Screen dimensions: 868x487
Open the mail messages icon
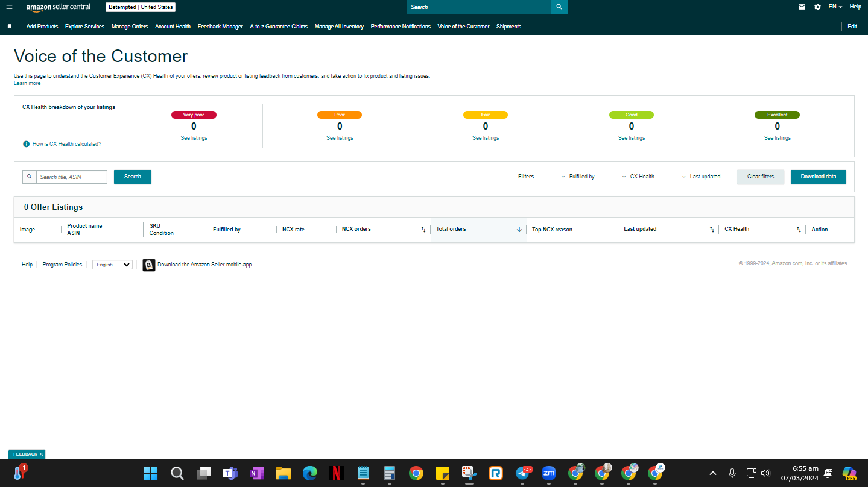coord(802,7)
